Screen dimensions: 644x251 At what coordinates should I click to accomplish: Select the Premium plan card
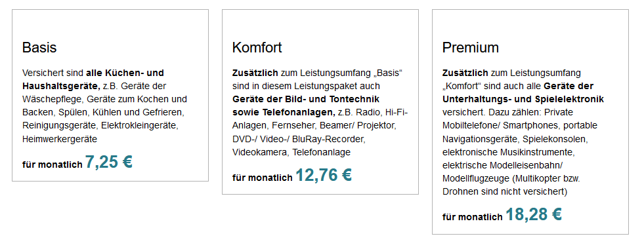530,122
